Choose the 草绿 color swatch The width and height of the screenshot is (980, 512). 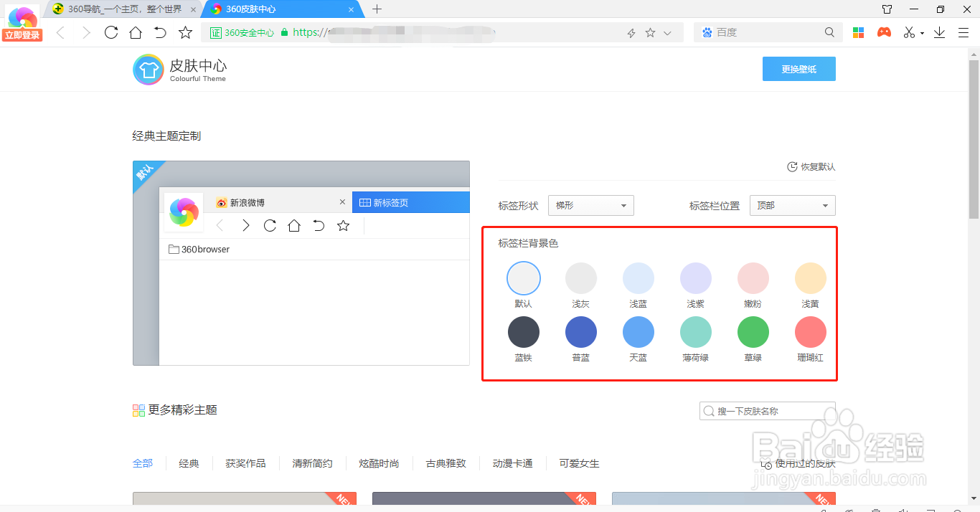pyautogui.click(x=753, y=332)
